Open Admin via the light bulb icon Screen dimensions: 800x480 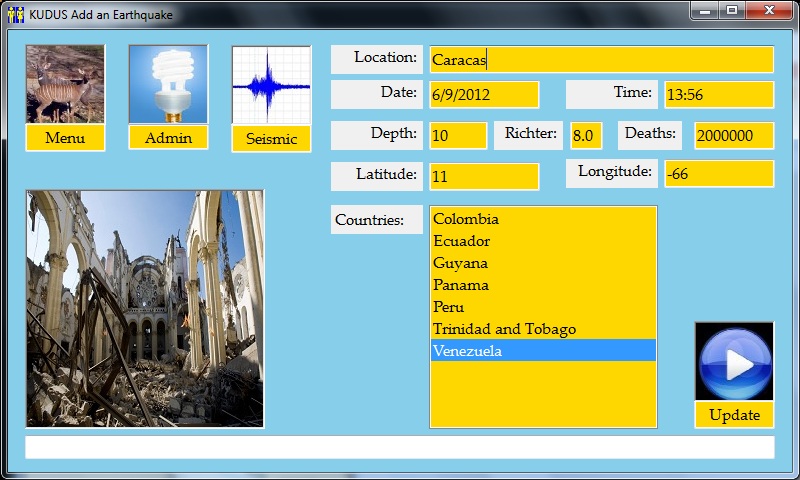pos(168,84)
